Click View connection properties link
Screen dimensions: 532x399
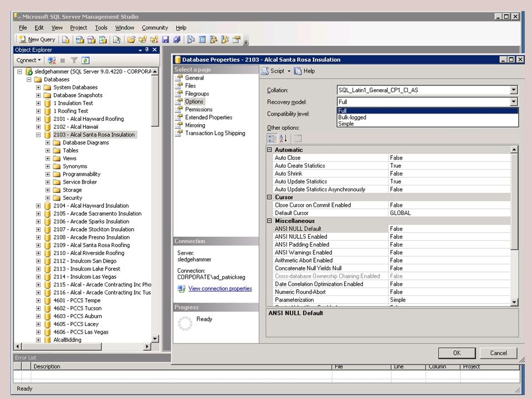click(x=220, y=288)
